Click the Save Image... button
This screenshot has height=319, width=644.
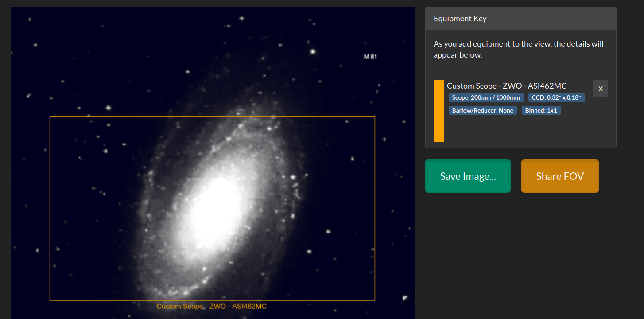(468, 176)
